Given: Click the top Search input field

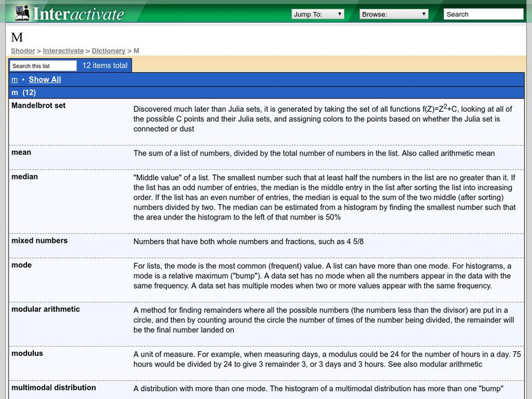Looking at the screenshot, I should coord(483,14).
